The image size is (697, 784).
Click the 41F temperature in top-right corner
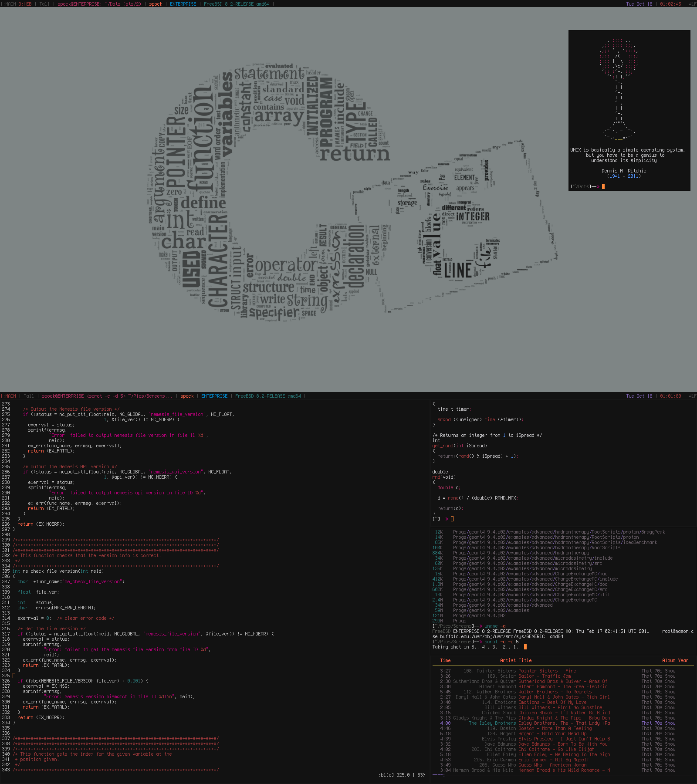tap(692, 4)
